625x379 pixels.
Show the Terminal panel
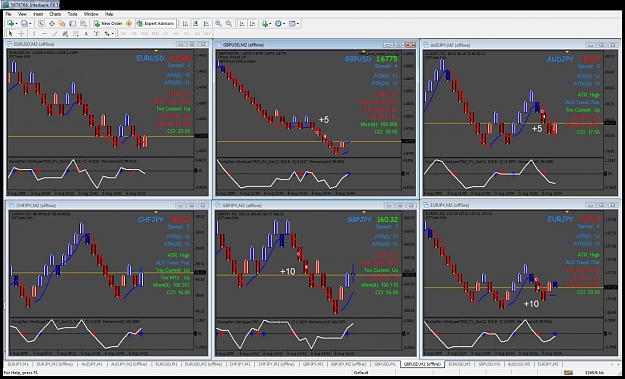coord(73,24)
